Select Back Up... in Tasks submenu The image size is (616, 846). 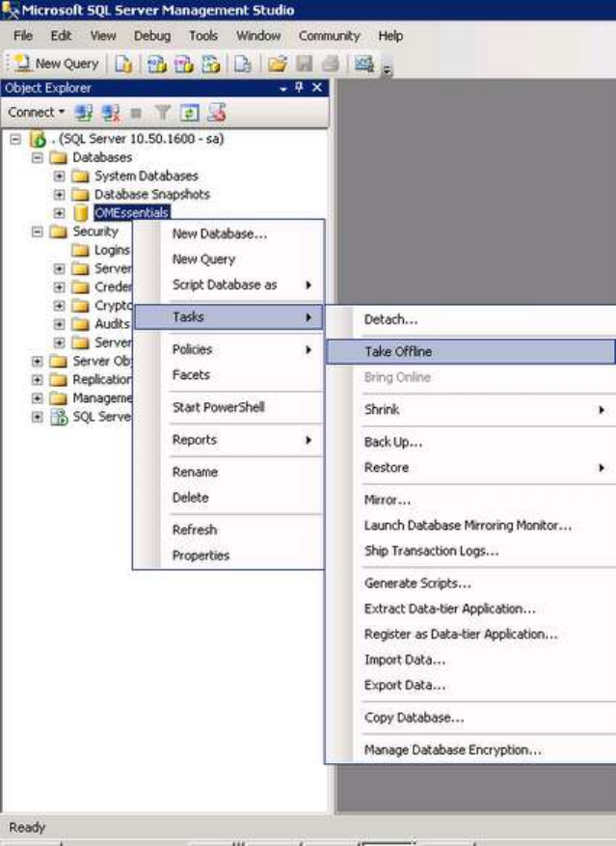(470, 443)
